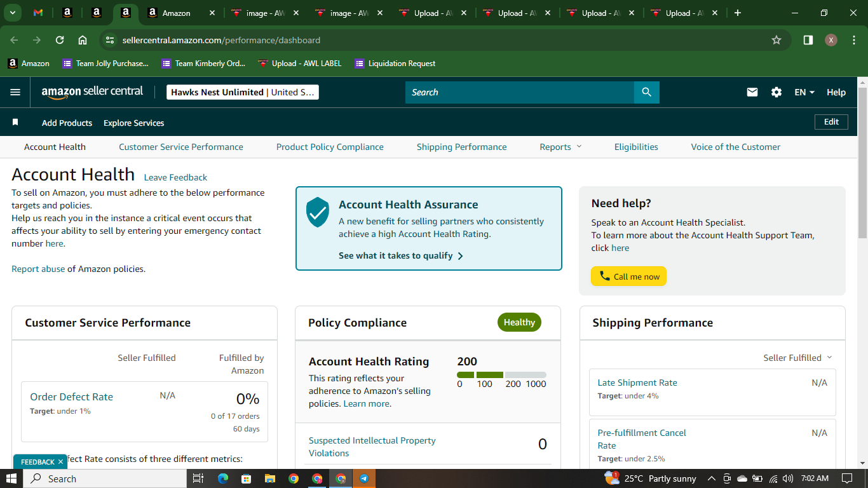
Task: Click the Help link in header
Action: pos(836,92)
